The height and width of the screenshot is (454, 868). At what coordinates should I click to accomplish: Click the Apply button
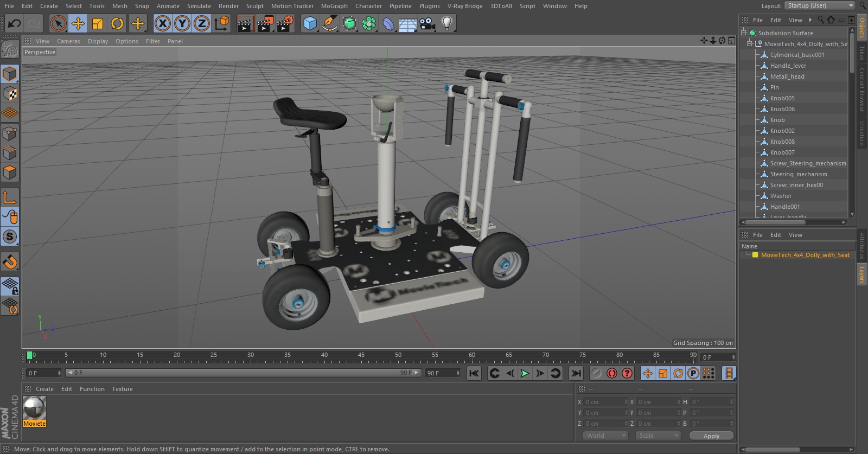coord(711,436)
